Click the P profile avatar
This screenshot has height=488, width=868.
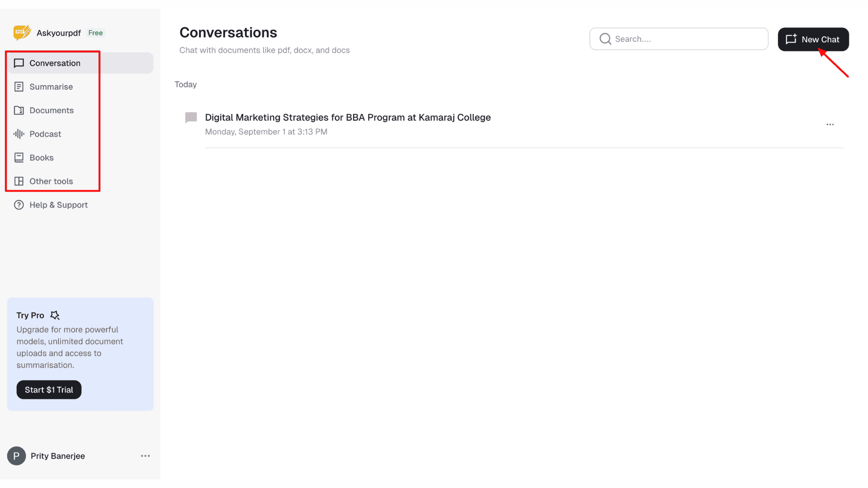[16, 456]
